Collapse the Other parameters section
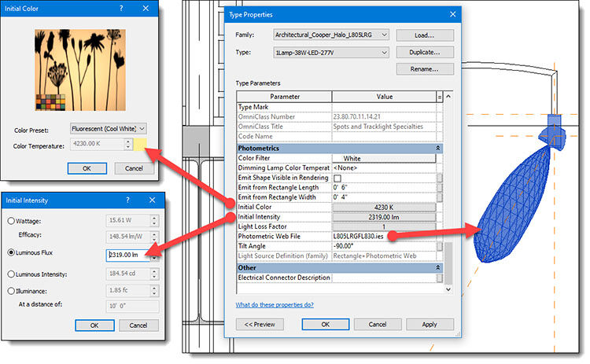Viewport: 590px width, 364px height. 437,267
